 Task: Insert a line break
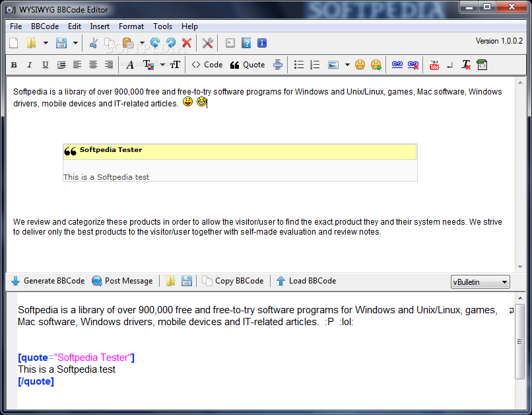[450, 65]
